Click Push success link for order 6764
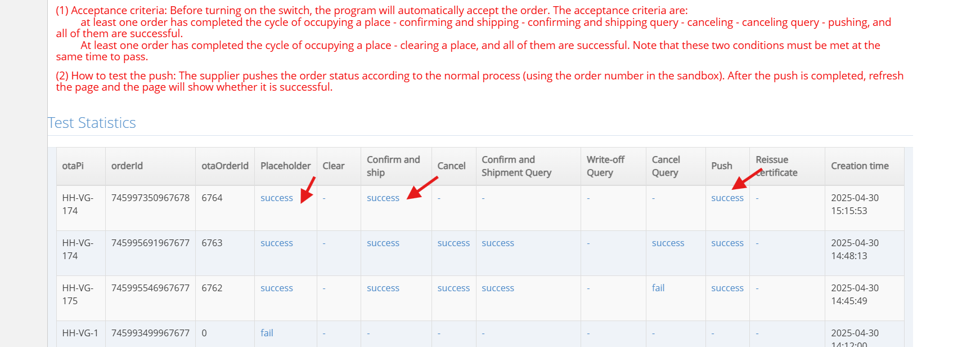 pyautogui.click(x=727, y=198)
